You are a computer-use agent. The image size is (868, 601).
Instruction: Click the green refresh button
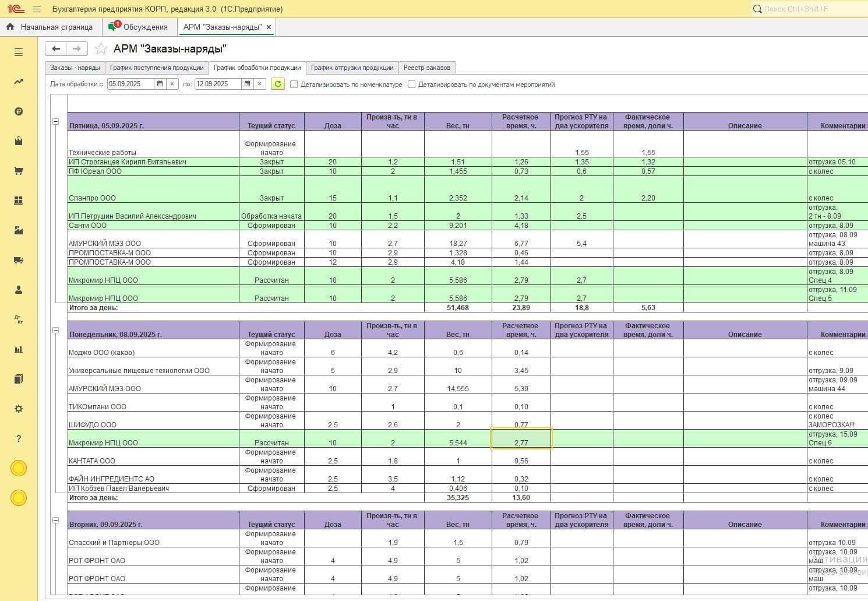point(278,84)
